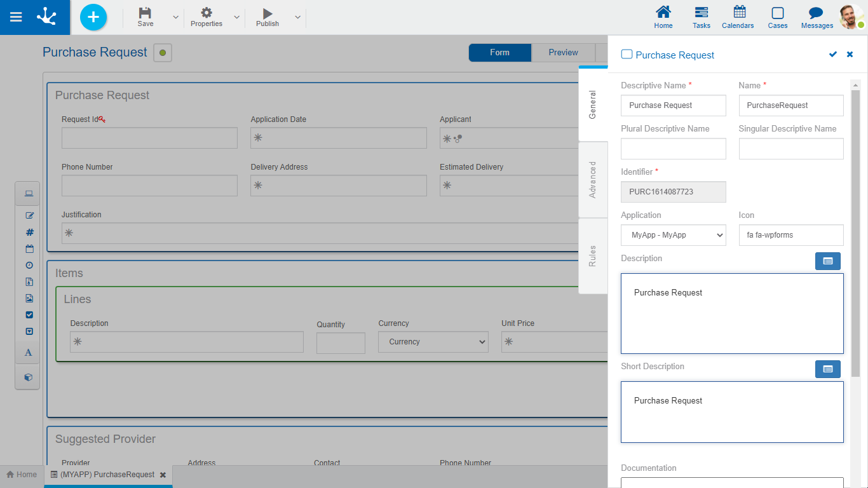The image size is (868, 488).
Task: Select the clock time field tool
Action: click(29, 265)
